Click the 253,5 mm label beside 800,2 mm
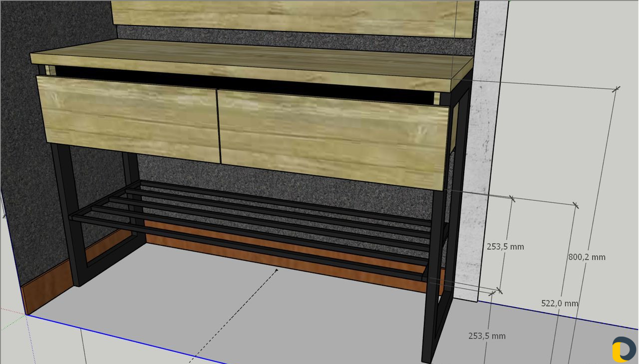Viewport: 639px width, 364px height. click(x=505, y=246)
